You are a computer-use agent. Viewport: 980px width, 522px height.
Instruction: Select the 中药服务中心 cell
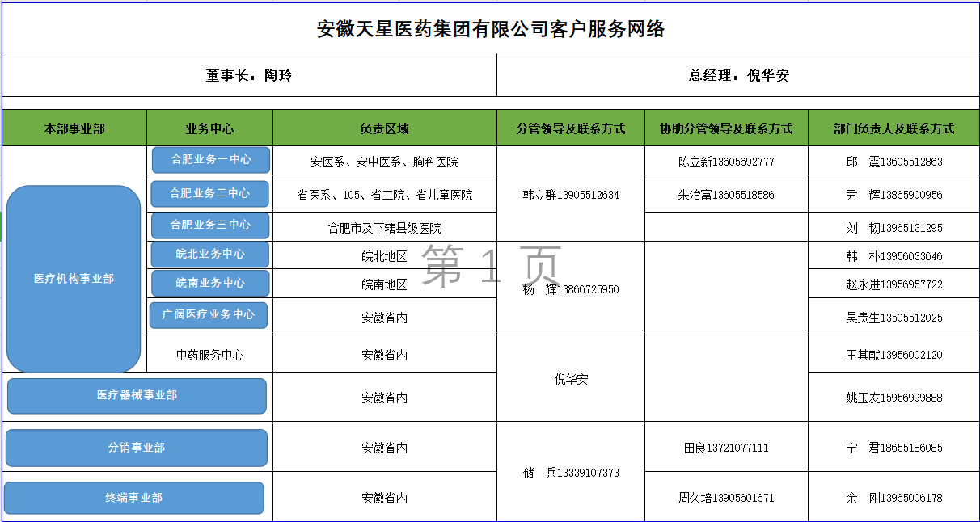tap(210, 355)
